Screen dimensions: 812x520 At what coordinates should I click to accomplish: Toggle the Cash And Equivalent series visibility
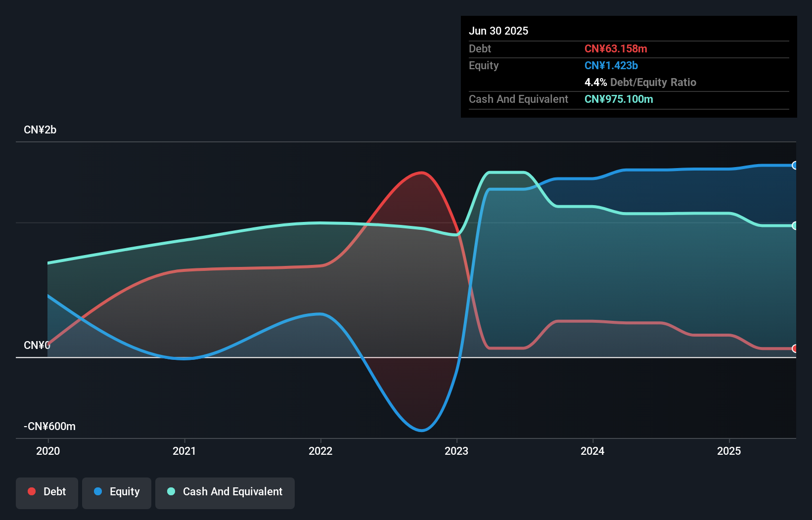click(x=225, y=492)
